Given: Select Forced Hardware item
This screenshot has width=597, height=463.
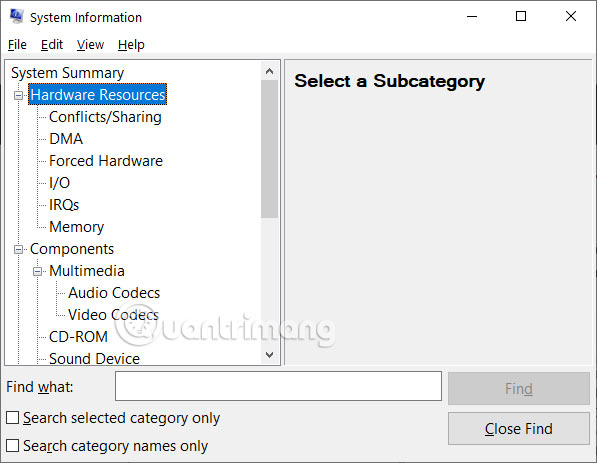Looking at the screenshot, I should point(106,161).
